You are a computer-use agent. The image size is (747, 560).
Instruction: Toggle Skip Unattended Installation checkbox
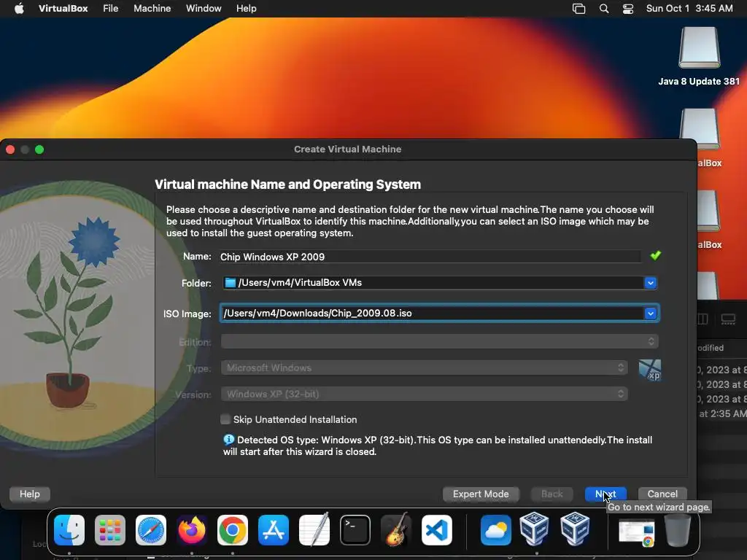click(x=225, y=419)
